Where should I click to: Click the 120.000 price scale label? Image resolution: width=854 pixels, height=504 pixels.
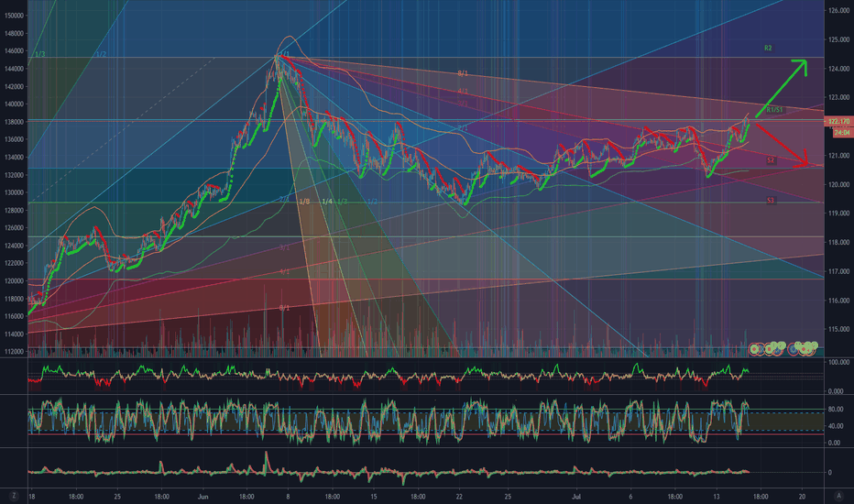coord(838,185)
